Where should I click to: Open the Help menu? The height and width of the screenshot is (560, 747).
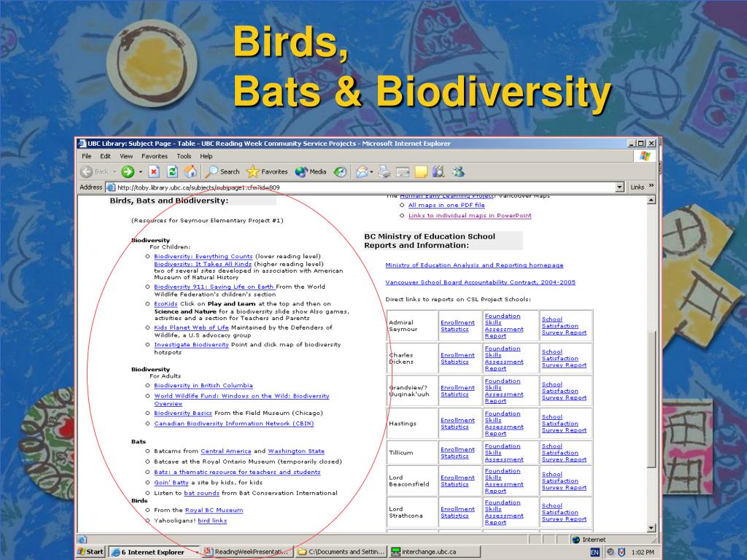coord(206,156)
